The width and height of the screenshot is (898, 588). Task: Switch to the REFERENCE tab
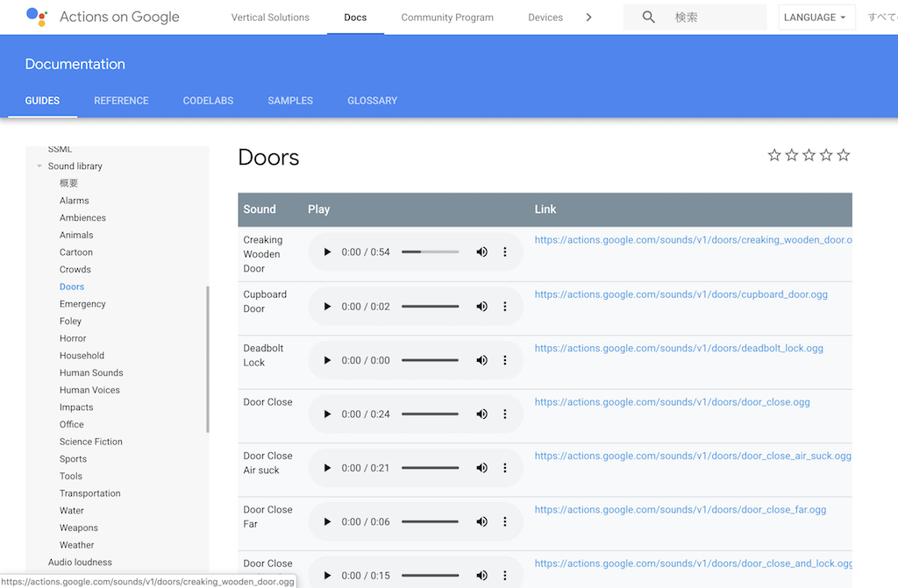coord(121,101)
